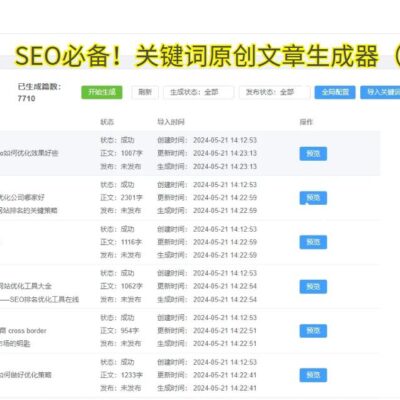
Task: Click the title ending 优化公司哪家好
Action: coord(22,197)
